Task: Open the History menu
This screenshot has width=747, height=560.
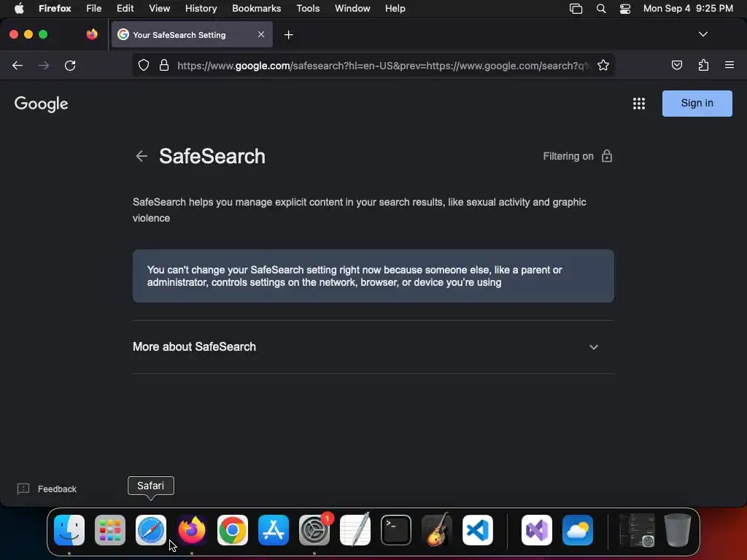Action: pos(201,9)
